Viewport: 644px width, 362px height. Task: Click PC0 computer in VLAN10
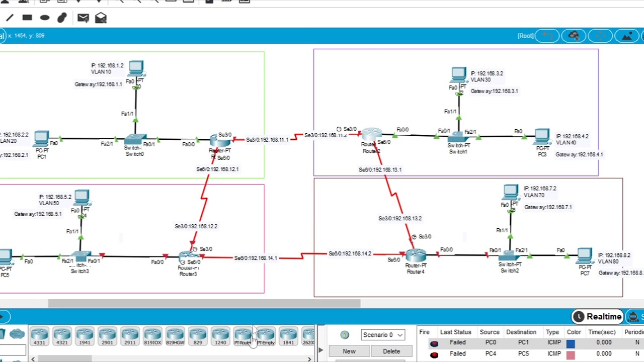[136, 69]
